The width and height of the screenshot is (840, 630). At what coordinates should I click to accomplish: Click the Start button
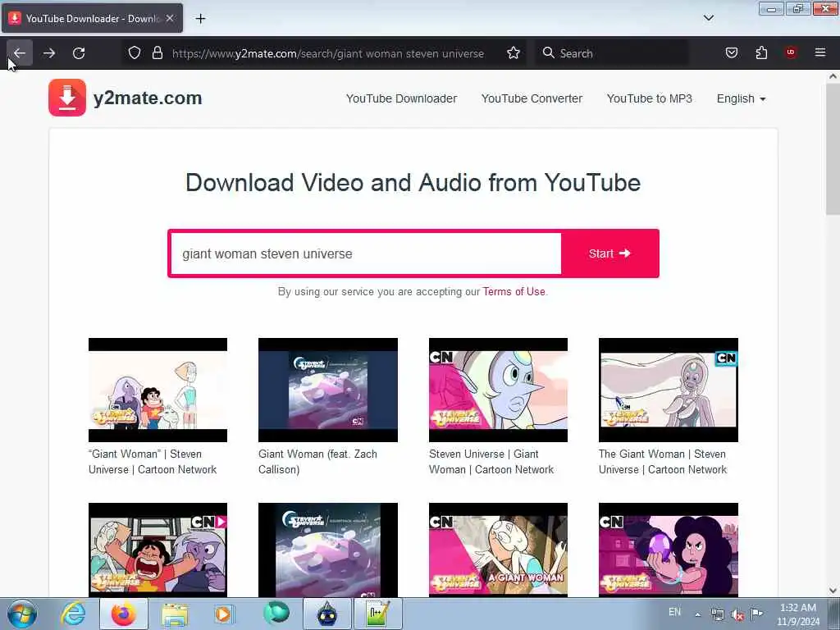tap(609, 253)
